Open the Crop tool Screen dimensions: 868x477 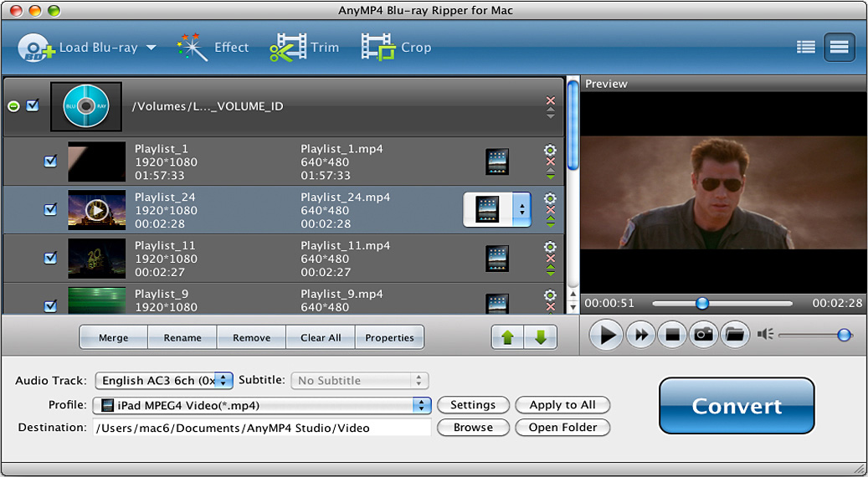click(396, 48)
